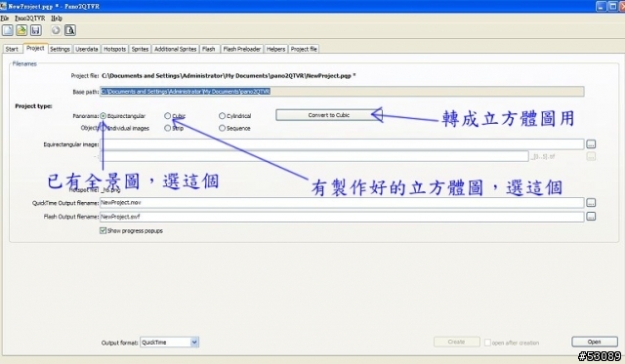Screen dimensions: 625x364
Task: Switch to the Flash Preloader tab
Action: [x=242, y=49]
